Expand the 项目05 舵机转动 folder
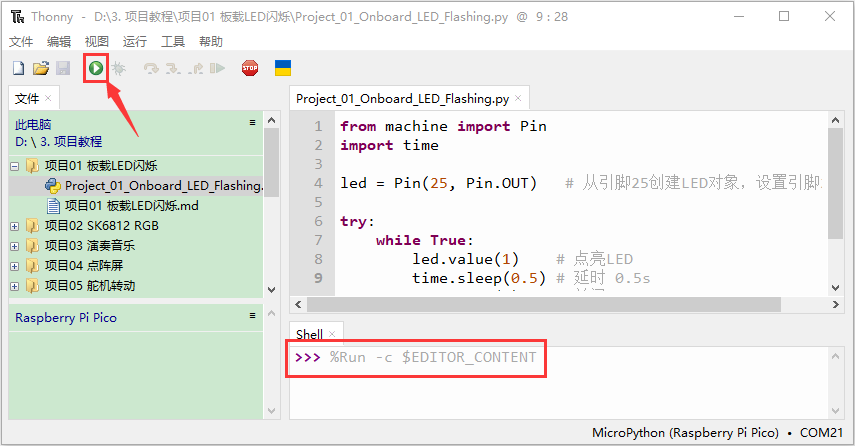The width and height of the screenshot is (855, 446). coord(15,286)
